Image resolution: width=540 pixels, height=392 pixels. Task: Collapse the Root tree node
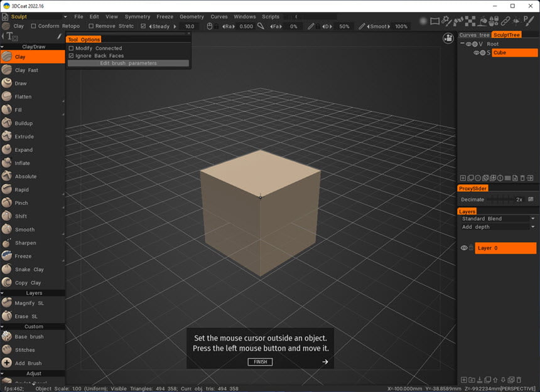[462, 44]
